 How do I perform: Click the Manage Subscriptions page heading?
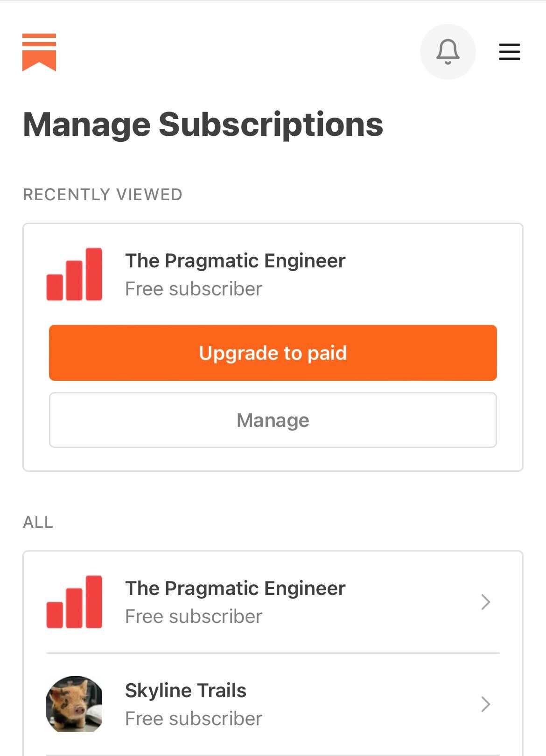(203, 125)
